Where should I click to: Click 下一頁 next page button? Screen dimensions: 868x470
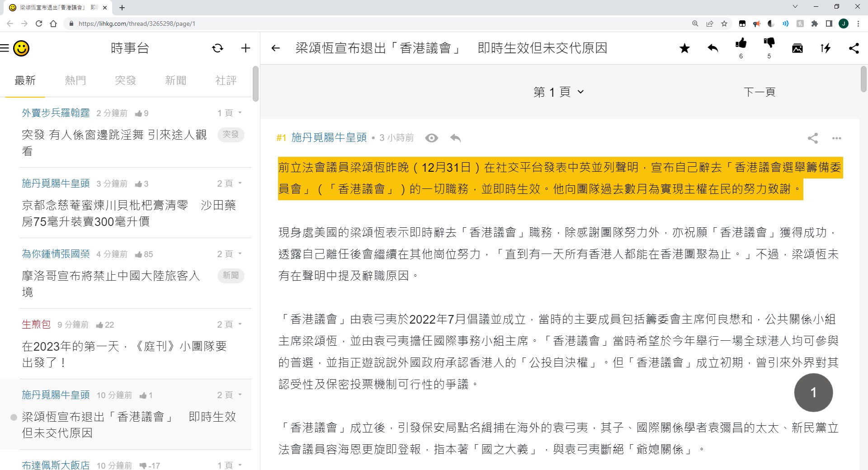click(x=759, y=92)
